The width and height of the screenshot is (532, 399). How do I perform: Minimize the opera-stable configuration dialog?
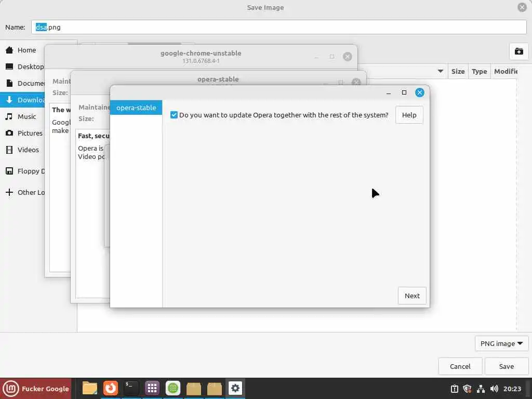coord(389,92)
